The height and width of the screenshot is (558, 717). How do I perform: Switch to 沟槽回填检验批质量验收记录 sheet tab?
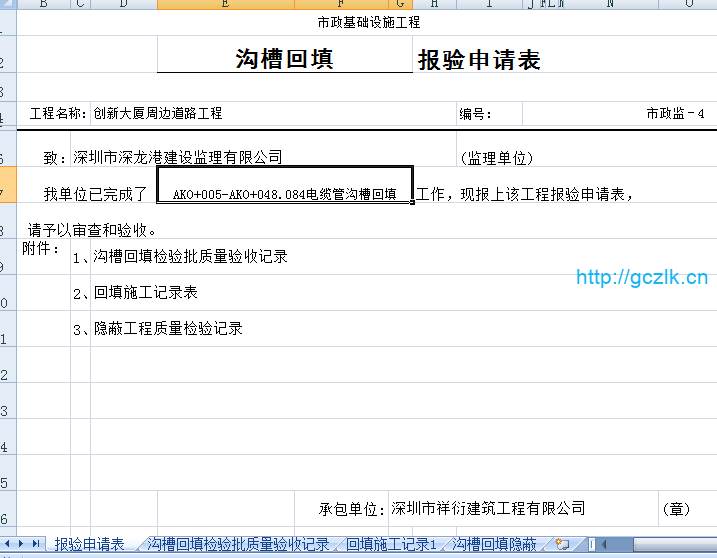click(x=238, y=544)
